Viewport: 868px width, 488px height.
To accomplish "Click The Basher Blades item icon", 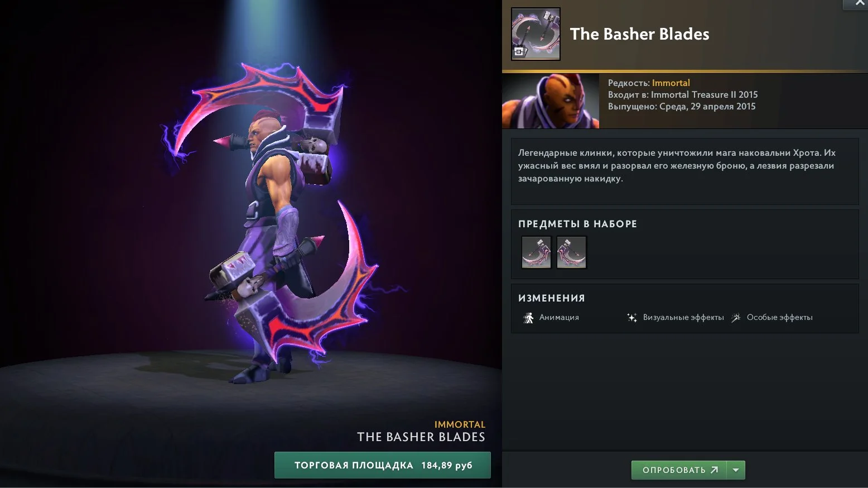I will (x=536, y=34).
